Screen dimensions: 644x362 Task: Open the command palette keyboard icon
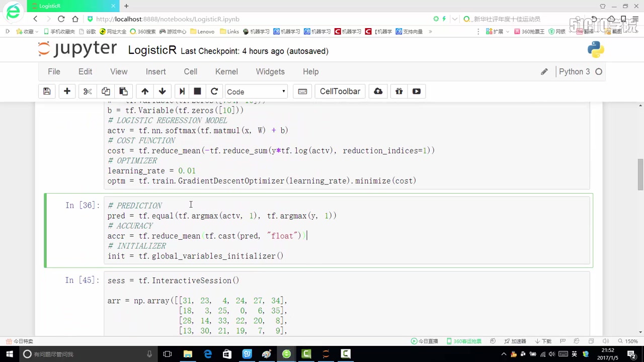point(302,92)
